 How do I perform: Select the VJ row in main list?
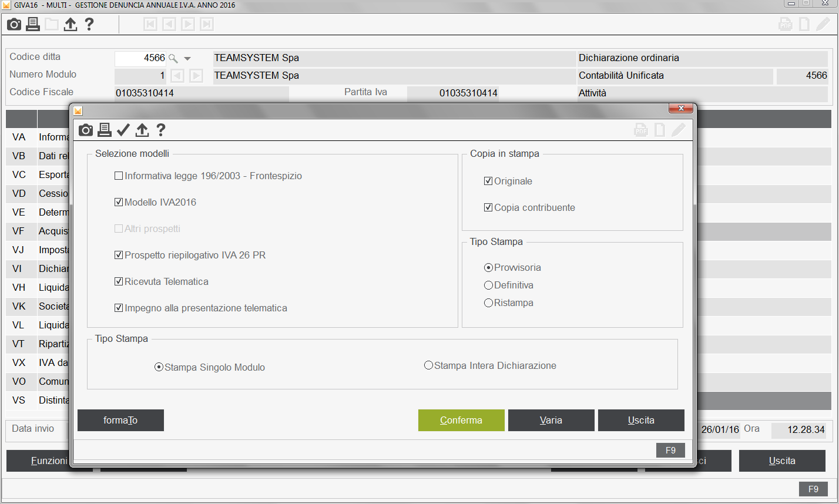(38, 250)
